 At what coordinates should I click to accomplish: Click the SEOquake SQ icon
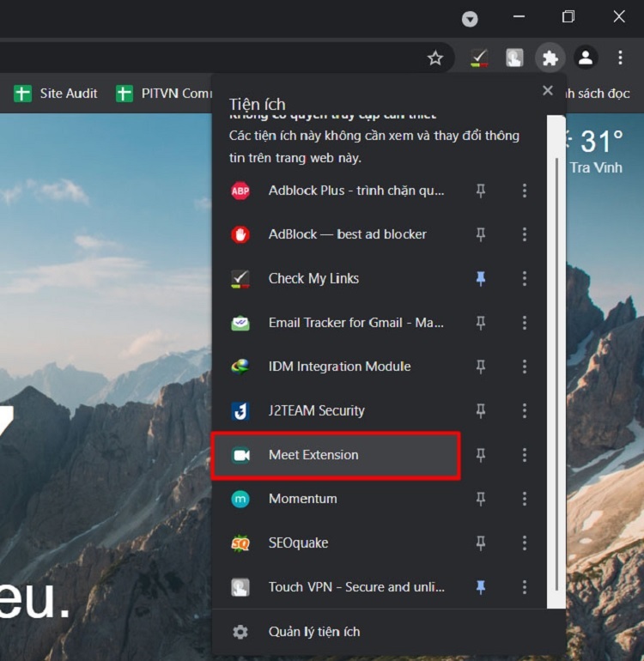(x=240, y=543)
